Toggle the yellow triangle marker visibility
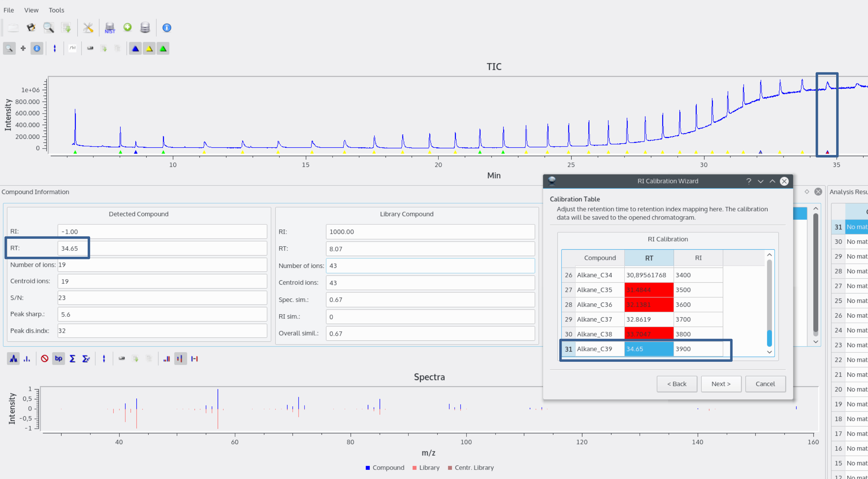868x479 pixels. [149, 49]
